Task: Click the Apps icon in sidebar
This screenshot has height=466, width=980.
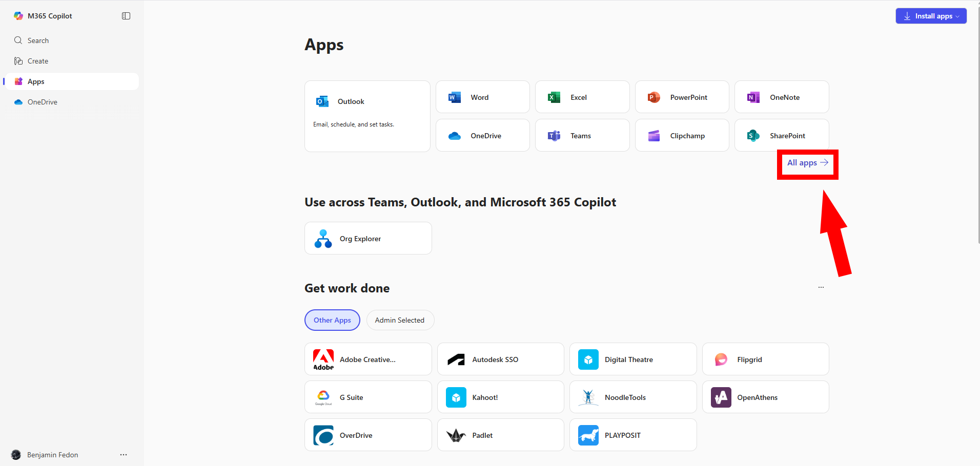Action: pos(18,81)
